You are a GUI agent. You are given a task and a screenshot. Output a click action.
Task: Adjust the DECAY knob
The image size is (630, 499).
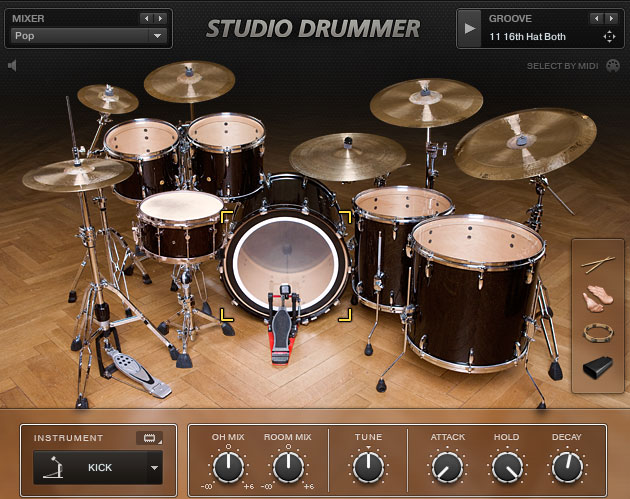coord(567,467)
